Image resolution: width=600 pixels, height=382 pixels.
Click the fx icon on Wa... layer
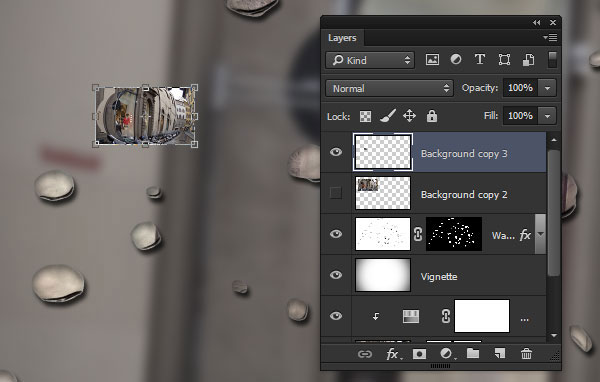point(525,234)
